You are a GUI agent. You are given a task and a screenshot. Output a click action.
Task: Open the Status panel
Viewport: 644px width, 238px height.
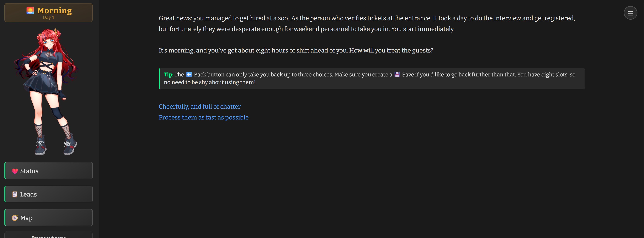tap(48, 171)
